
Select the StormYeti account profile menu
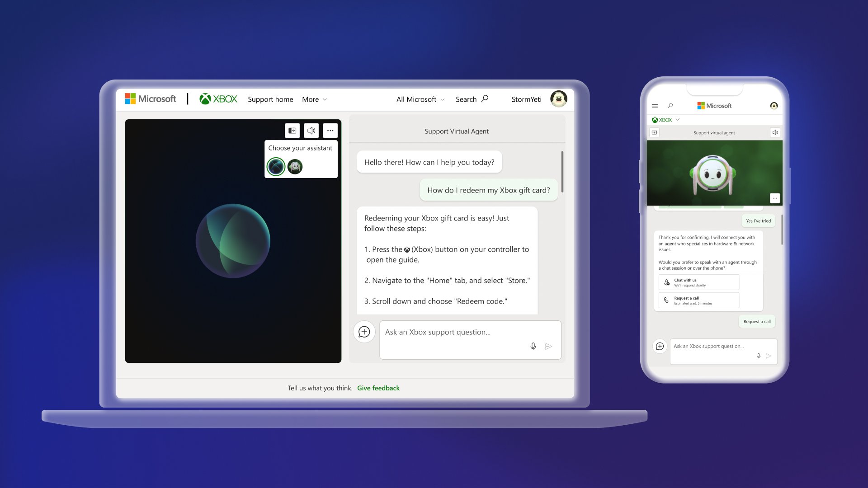[x=557, y=99]
